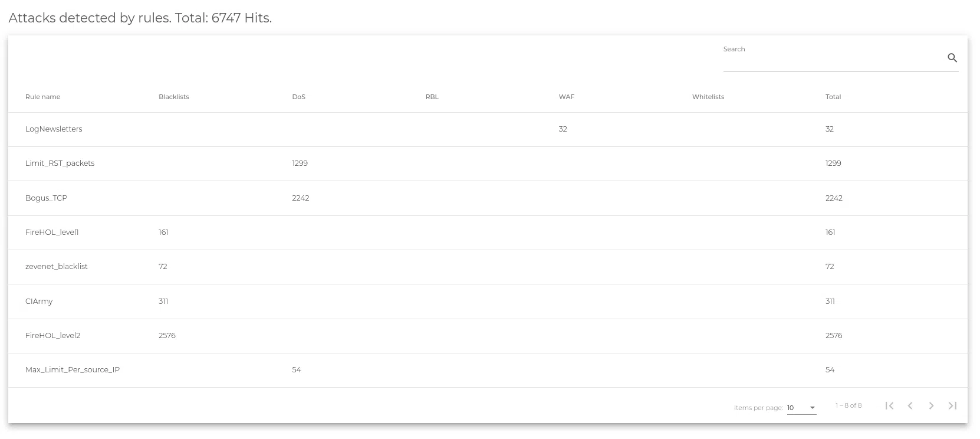Click into the Search input field
This screenshot has width=980, height=439.
[x=831, y=60]
